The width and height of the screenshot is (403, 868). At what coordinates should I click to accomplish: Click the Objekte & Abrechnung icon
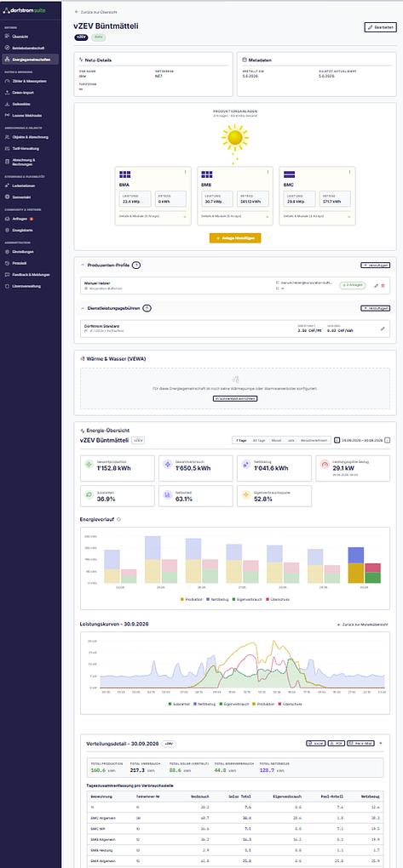click(x=7, y=137)
